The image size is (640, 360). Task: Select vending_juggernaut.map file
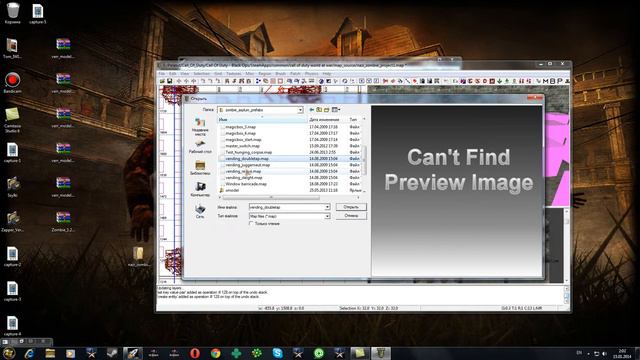tap(247, 165)
